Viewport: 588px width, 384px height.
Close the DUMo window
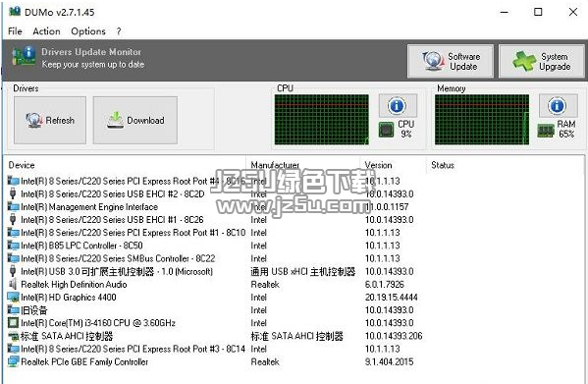pyautogui.click(x=572, y=12)
